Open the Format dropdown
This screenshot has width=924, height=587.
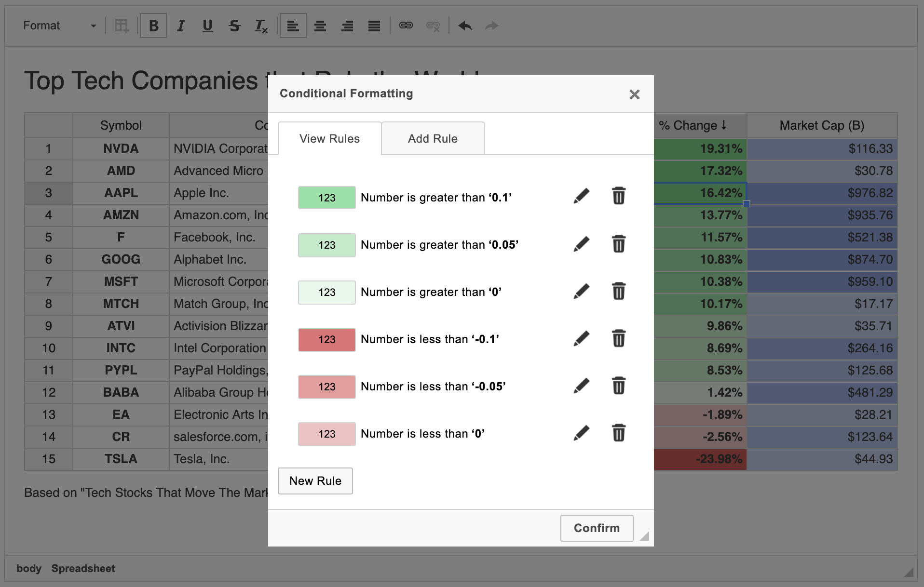click(x=60, y=26)
